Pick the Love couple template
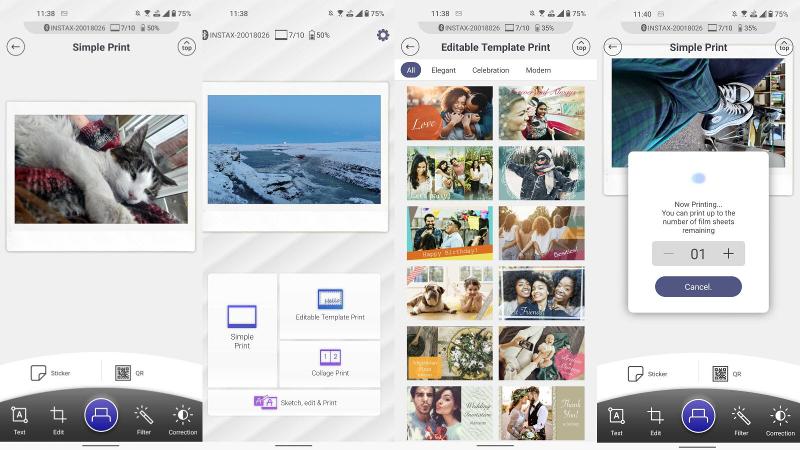800x450 pixels. tap(450, 113)
